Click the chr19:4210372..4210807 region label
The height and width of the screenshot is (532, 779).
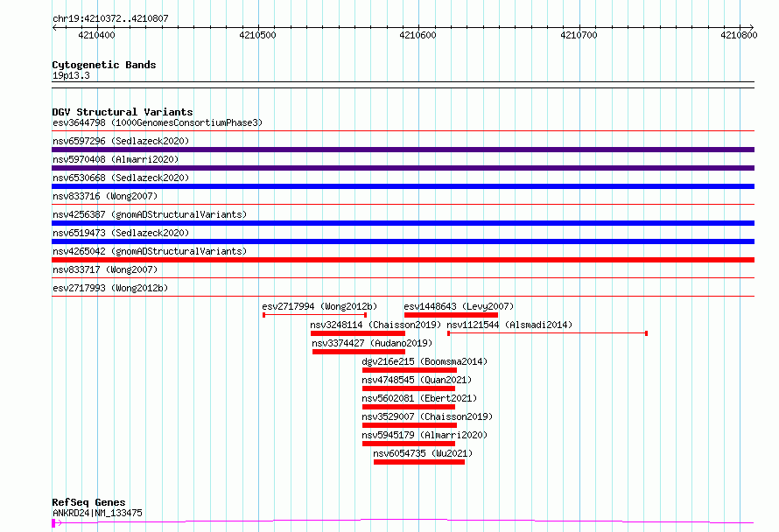[110, 18]
